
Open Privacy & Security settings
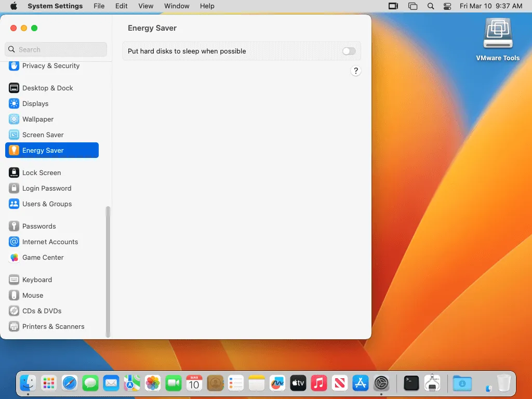tap(51, 66)
